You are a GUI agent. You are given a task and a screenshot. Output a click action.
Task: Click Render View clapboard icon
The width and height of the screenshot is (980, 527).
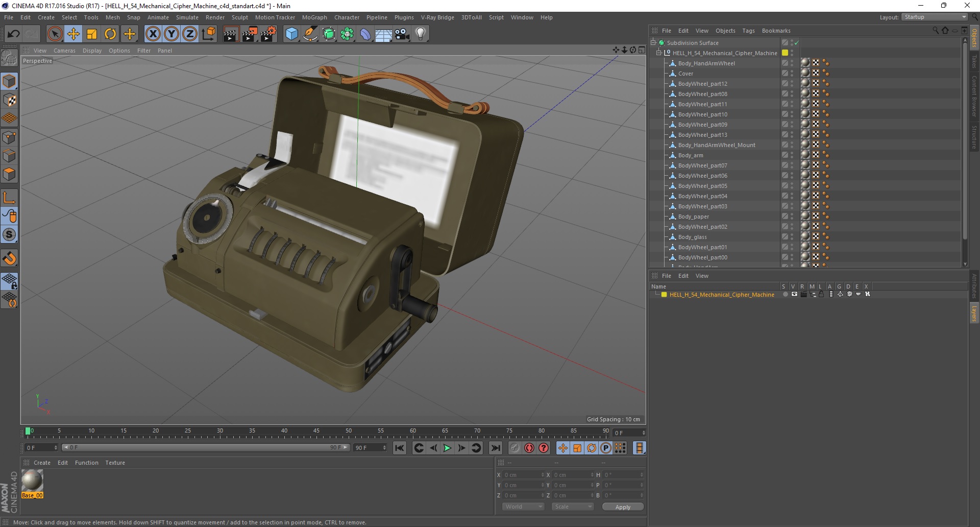pyautogui.click(x=231, y=34)
